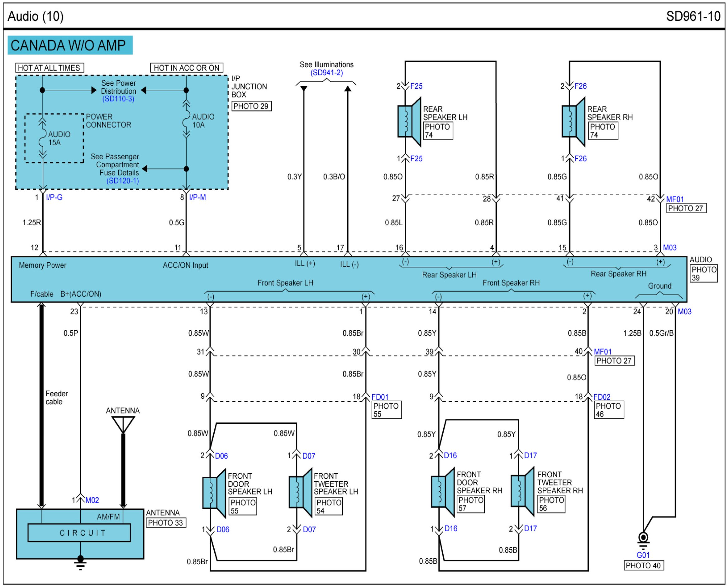Screen dimensions: 728x588
Task: Open the SD941-2 illuminations reference
Action: click(326, 73)
